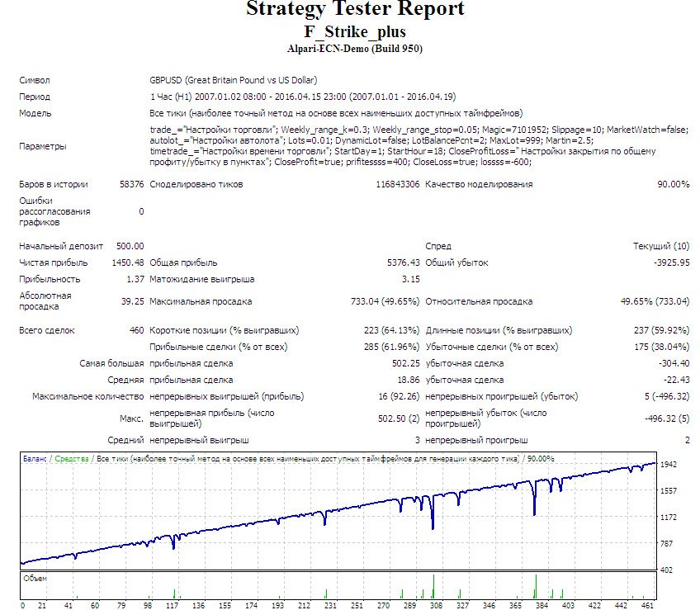Click the 'Спред' label

(438, 247)
